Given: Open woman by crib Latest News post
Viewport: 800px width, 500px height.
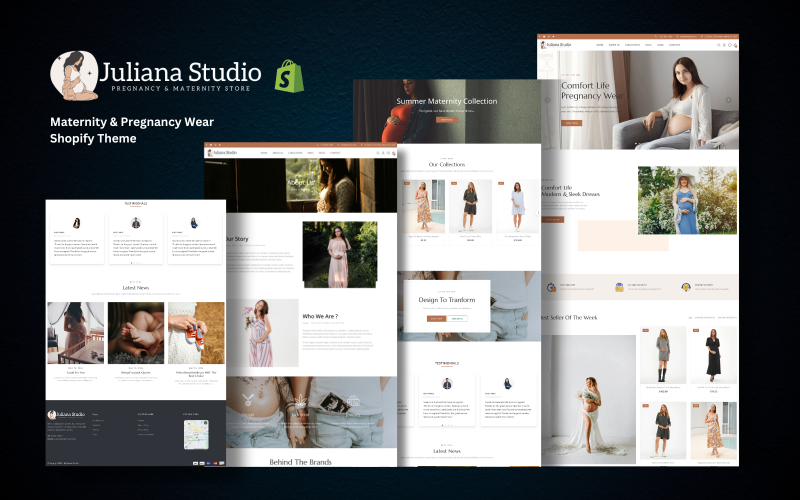Looking at the screenshot, I should 76,333.
